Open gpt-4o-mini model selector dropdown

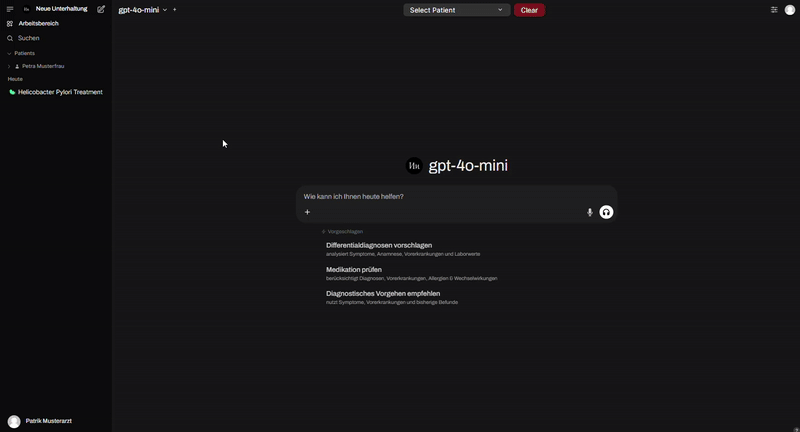(x=143, y=10)
